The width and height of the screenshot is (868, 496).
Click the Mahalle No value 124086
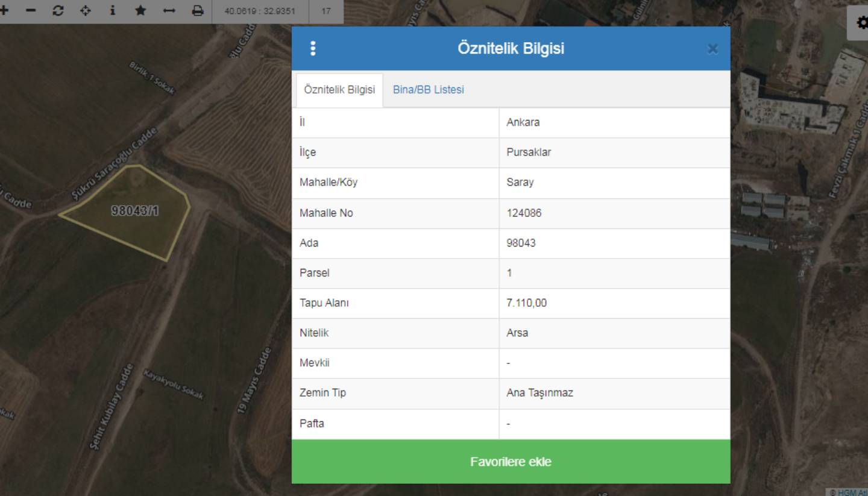pyautogui.click(x=524, y=213)
